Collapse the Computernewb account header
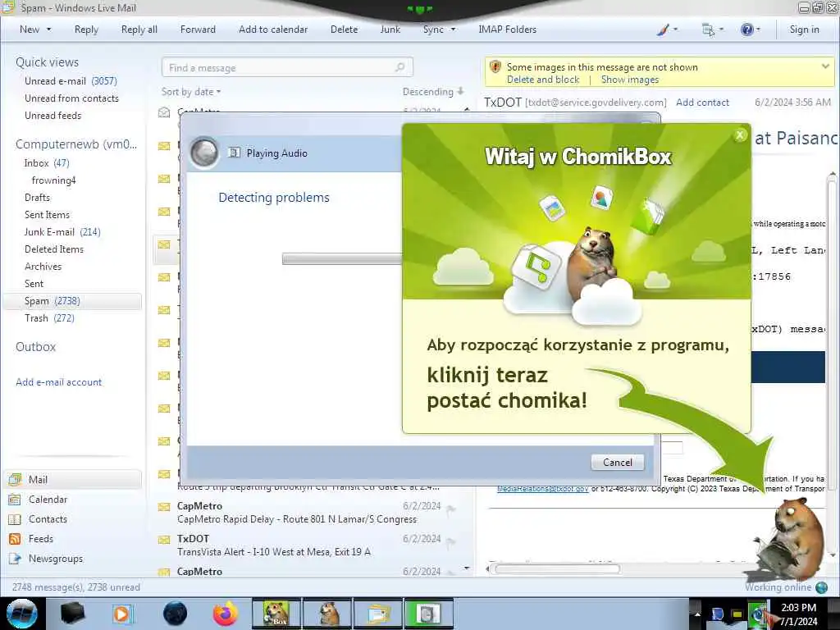The width and height of the screenshot is (840, 630). [76, 144]
